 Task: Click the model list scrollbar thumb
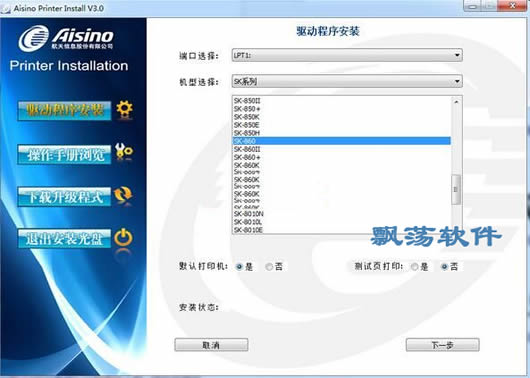(456, 189)
